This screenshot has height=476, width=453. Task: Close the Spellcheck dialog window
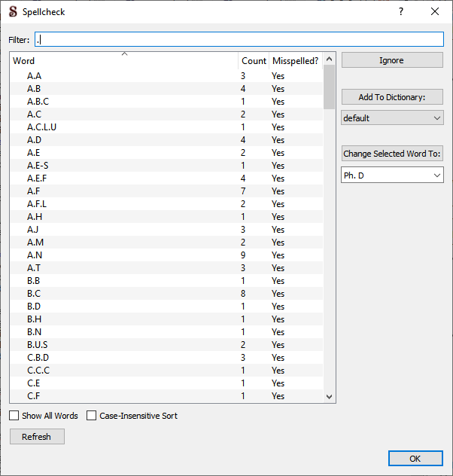[x=435, y=12]
